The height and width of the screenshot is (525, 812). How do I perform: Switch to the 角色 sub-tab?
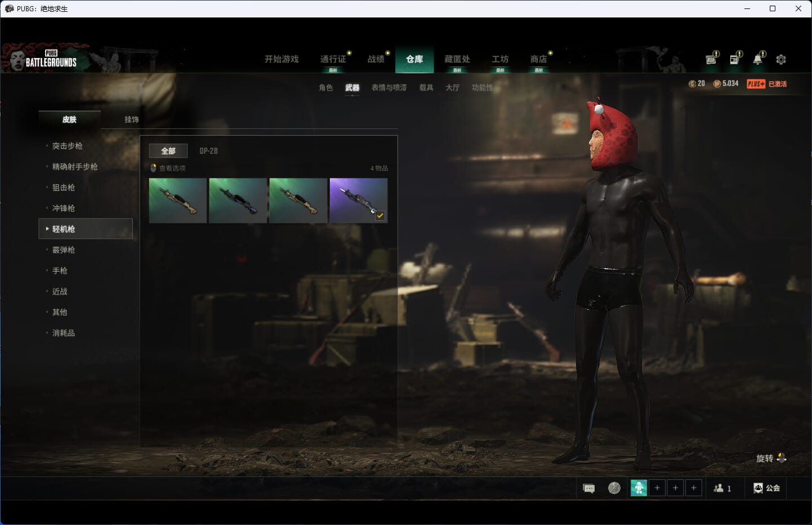pyautogui.click(x=326, y=87)
